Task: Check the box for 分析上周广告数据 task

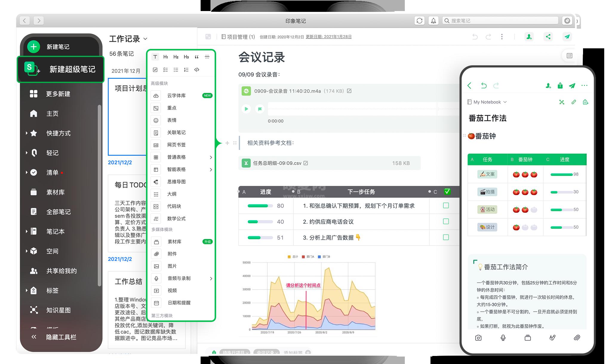Action: click(446, 237)
